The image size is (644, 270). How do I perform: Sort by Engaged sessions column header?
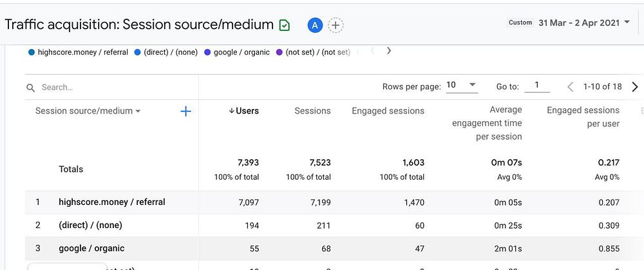coord(388,111)
